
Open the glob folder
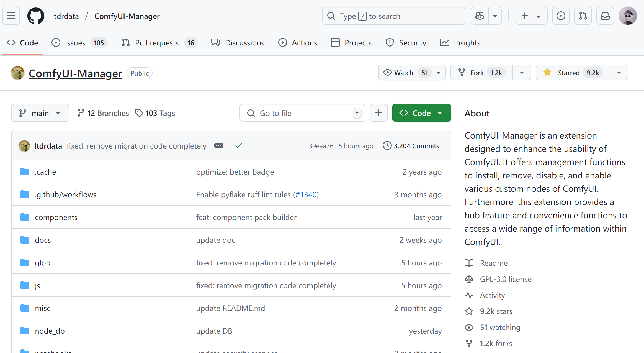[43, 263]
